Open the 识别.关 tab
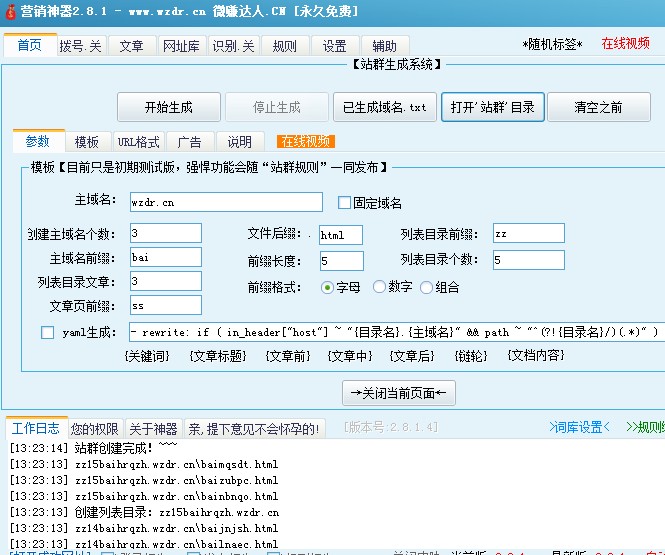 (233, 46)
